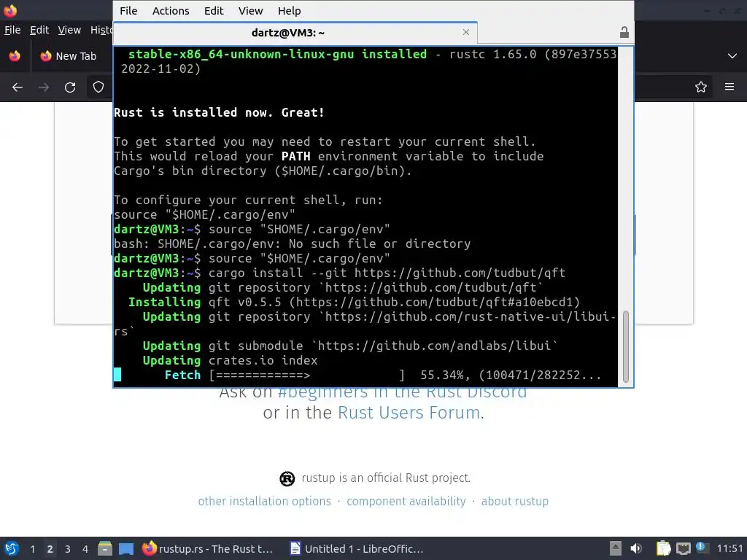
Task: Click the show desktop taskbar icon
Action: click(125, 548)
